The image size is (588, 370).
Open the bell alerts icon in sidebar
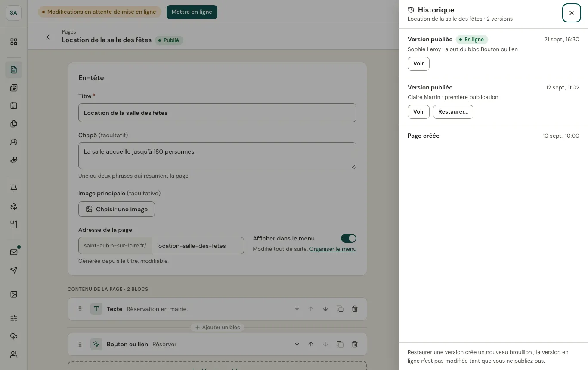14,188
